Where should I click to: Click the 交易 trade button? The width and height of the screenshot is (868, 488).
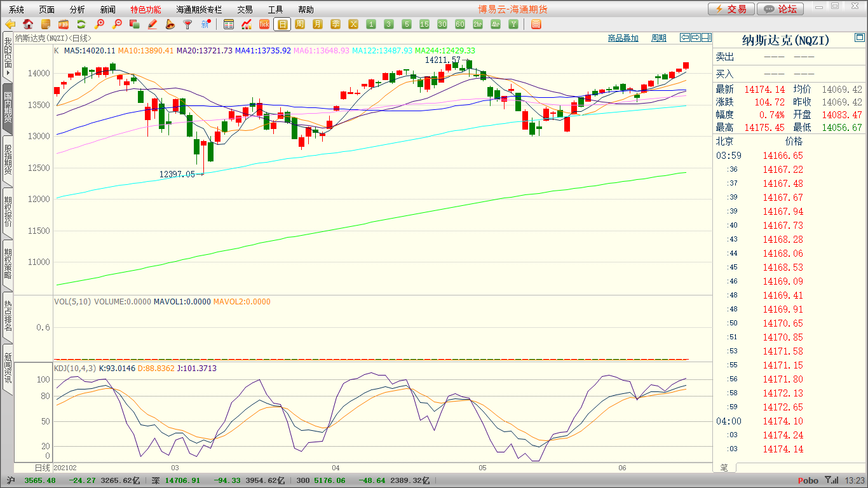tap(731, 9)
